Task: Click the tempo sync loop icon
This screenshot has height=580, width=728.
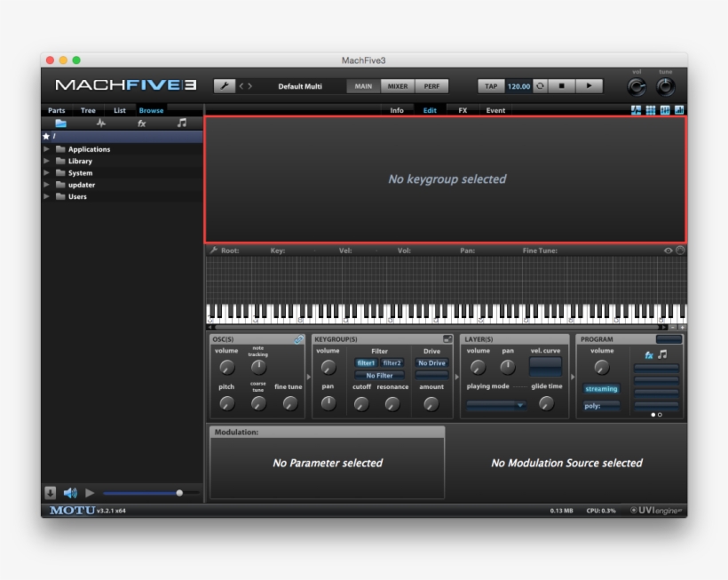Action: coord(540,86)
